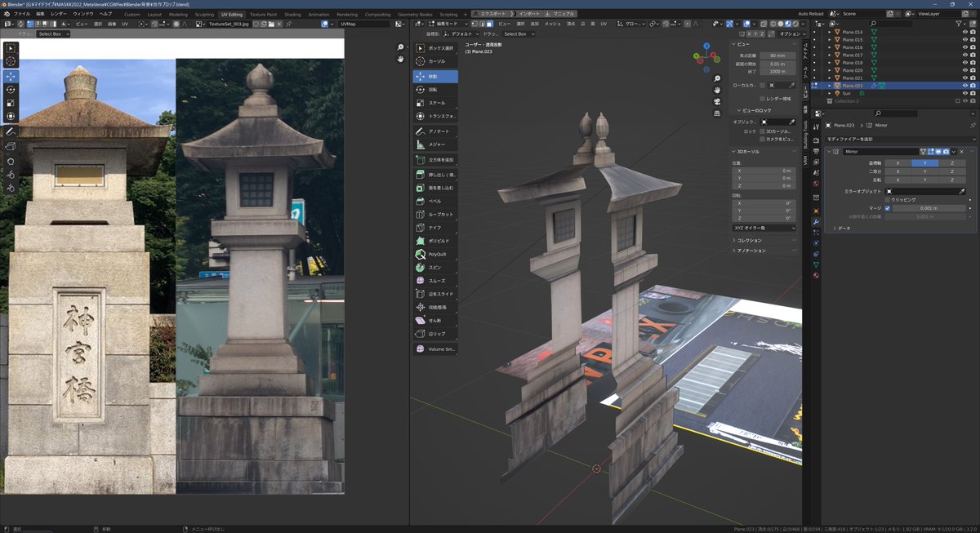980x533 pixels.
Task: Open the ウィンドウ menu
Action: pos(82,14)
